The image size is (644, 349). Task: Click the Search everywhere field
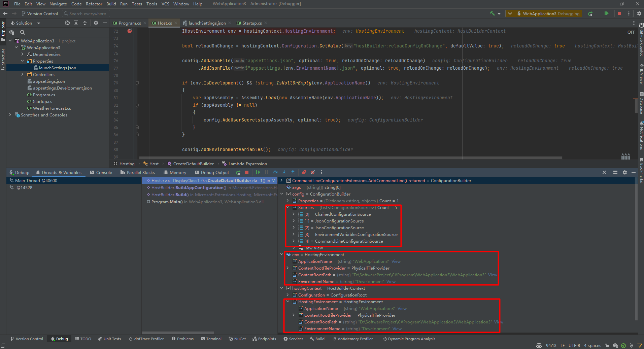tap(86, 13)
